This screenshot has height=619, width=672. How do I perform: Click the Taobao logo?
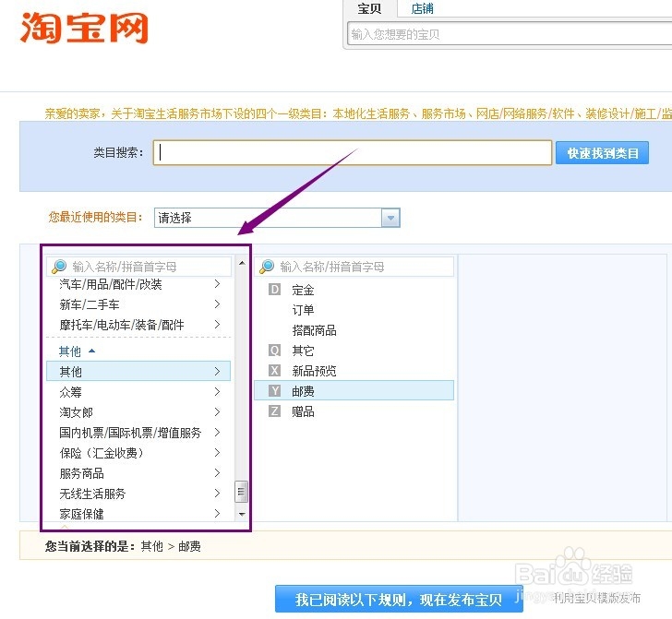[84, 29]
